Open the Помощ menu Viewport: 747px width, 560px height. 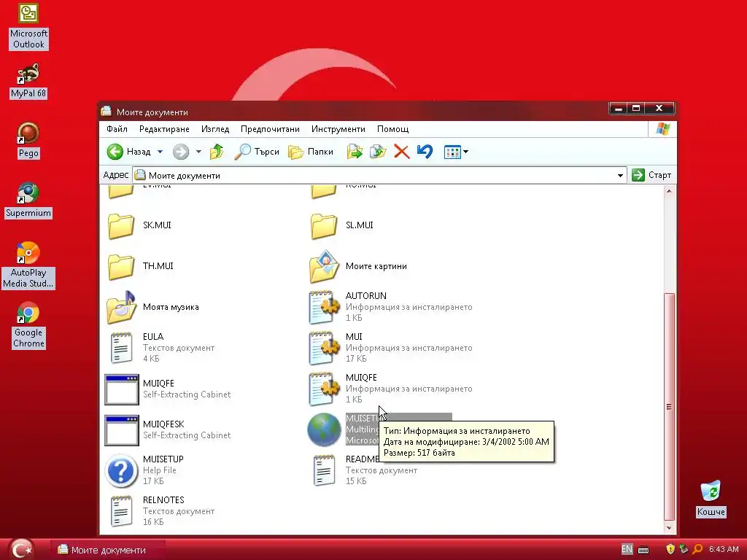click(392, 129)
